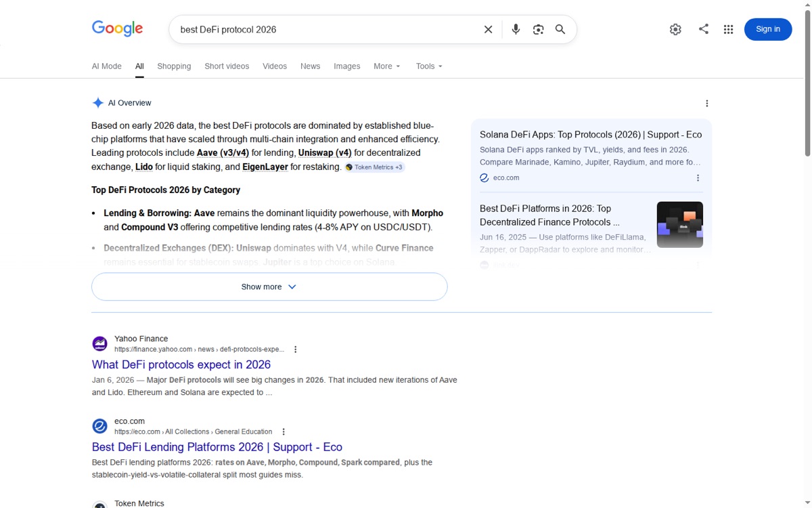
Task: Click the finance.yahoo.com breadcrumb URL
Action: click(199, 350)
